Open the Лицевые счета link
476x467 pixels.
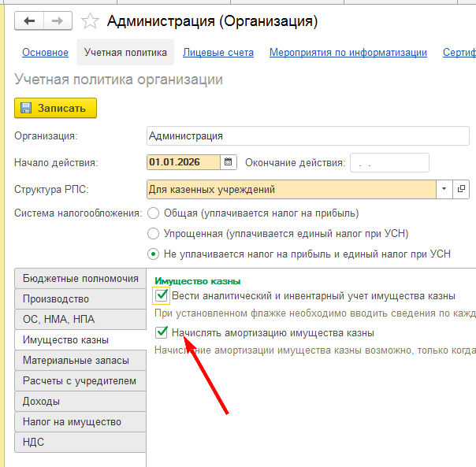coord(218,52)
